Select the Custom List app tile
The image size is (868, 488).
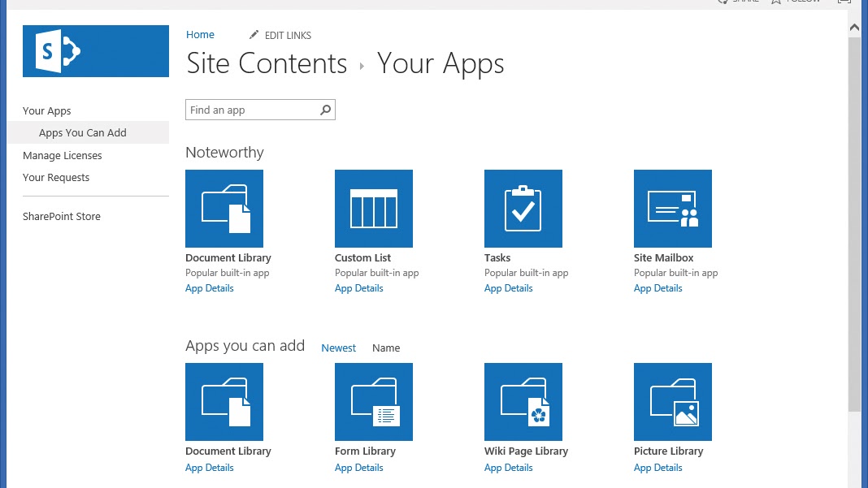coord(374,209)
